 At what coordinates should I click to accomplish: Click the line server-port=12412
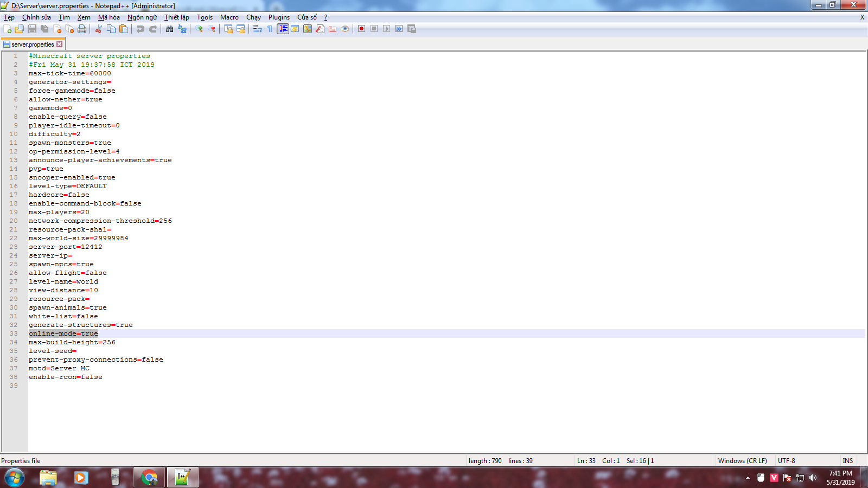click(66, 247)
